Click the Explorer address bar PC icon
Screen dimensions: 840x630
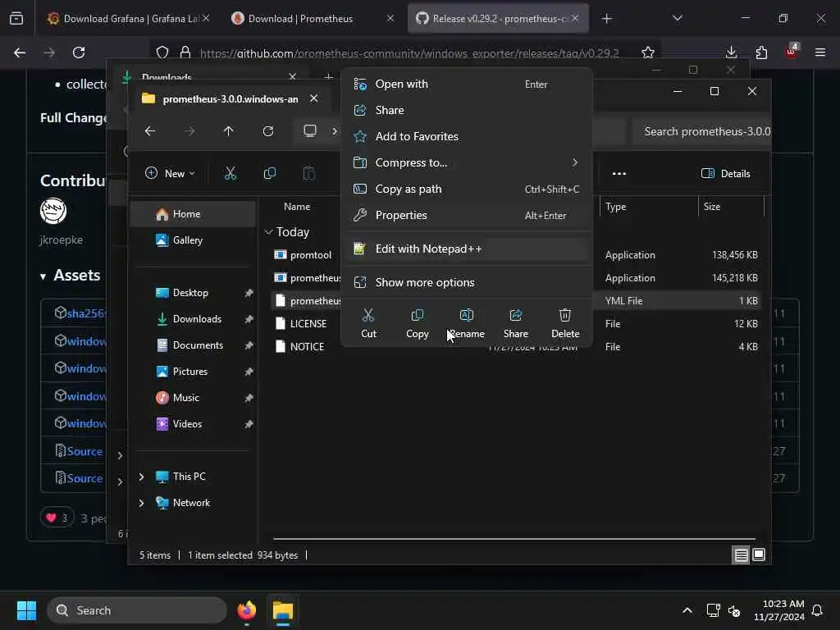pyautogui.click(x=309, y=130)
